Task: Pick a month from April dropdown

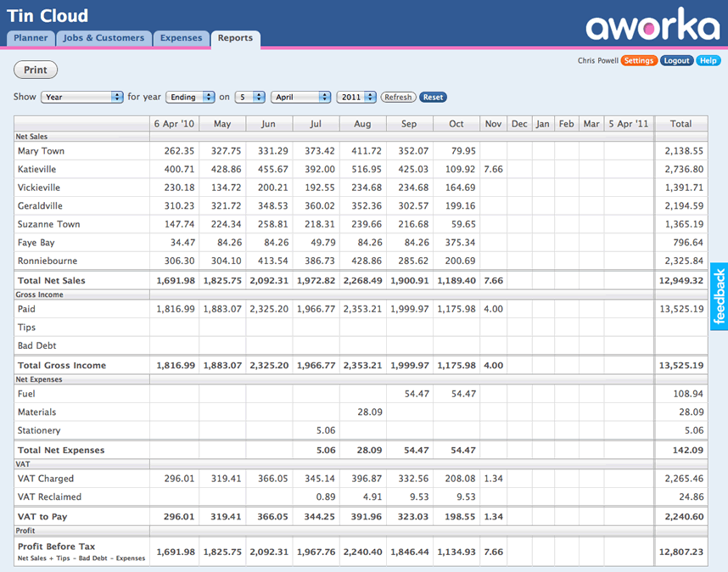Action: tap(301, 98)
